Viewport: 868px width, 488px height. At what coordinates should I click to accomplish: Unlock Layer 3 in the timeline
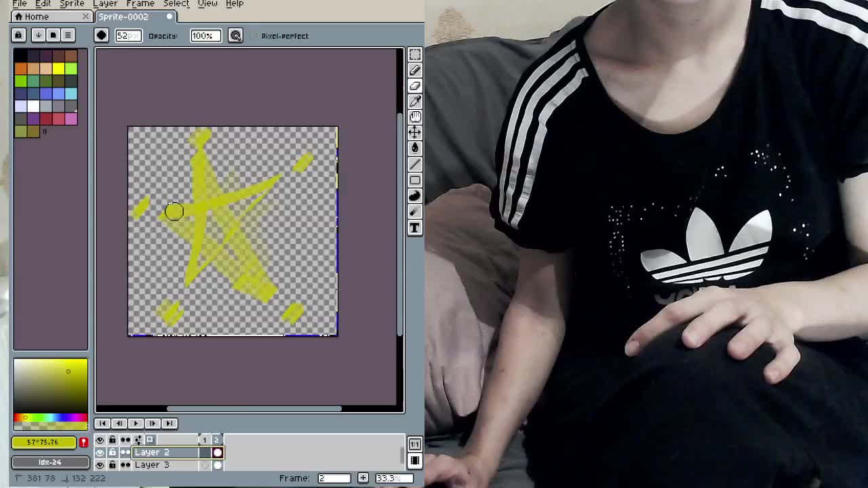[113, 464]
